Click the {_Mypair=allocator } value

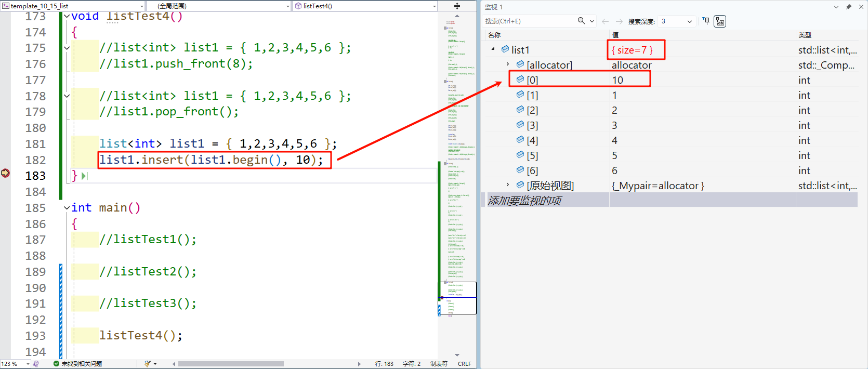658,186
